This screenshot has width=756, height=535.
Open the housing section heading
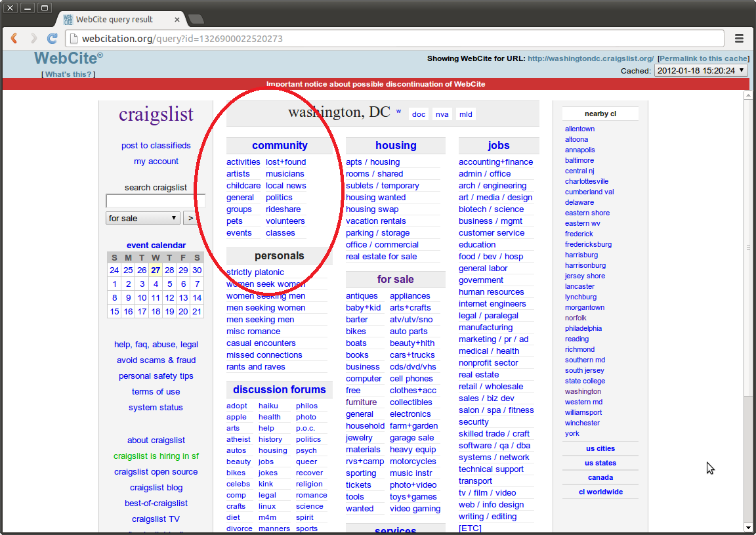tap(396, 145)
